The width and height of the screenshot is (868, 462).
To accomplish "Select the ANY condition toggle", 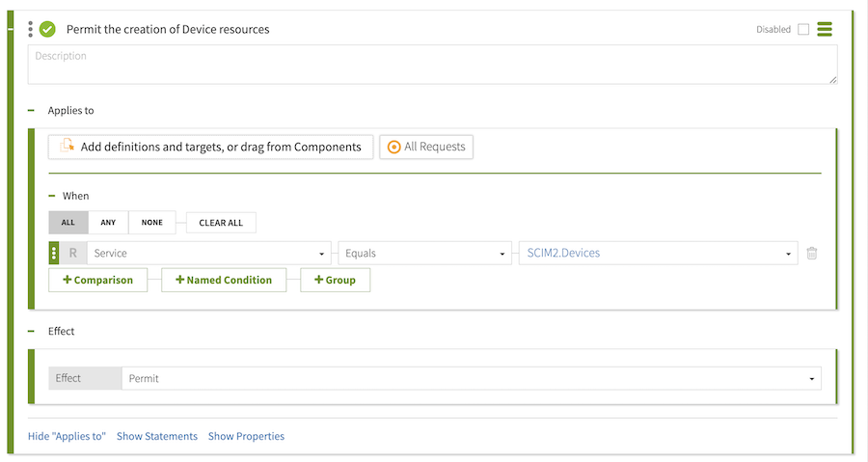I will coord(108,223).
